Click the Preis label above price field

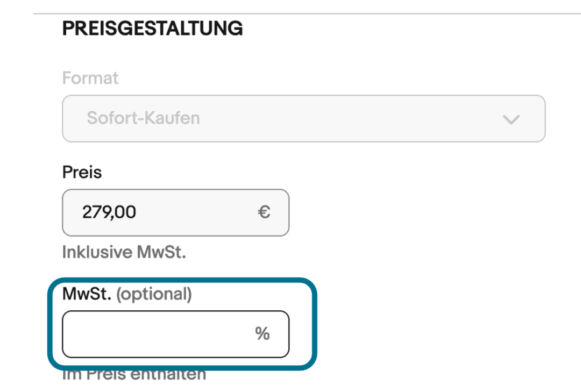click(x=82, y=173)
